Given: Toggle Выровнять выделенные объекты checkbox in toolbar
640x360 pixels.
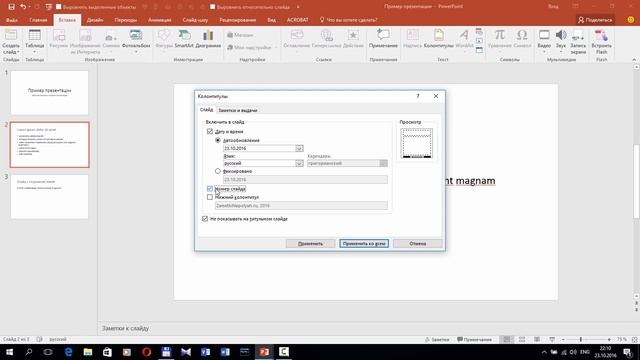Looking at the screenshot, I should [x=58, y=7].
